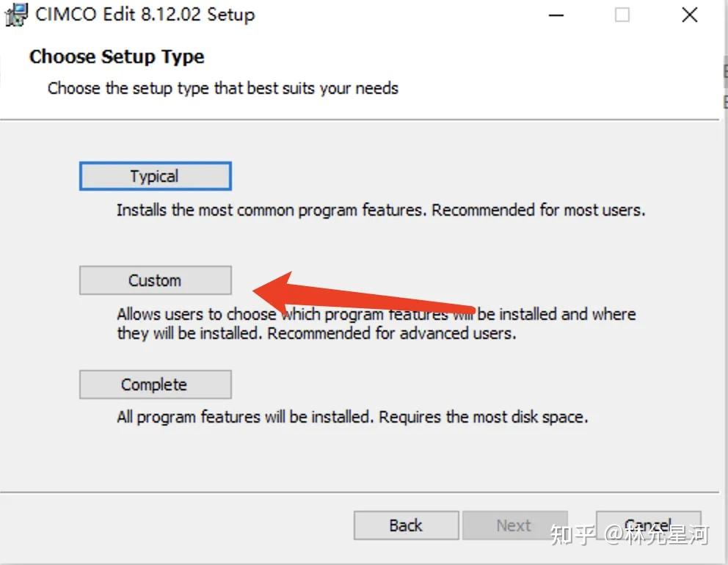Click the 'CIMCO Edit 8.12.02 Setup' title text

(x=145, y=15)
